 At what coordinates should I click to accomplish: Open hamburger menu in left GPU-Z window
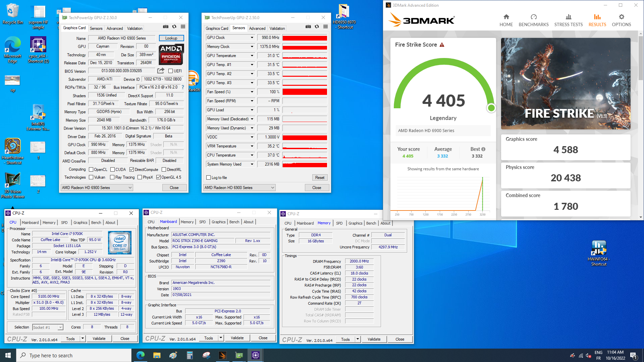(183, 26)
